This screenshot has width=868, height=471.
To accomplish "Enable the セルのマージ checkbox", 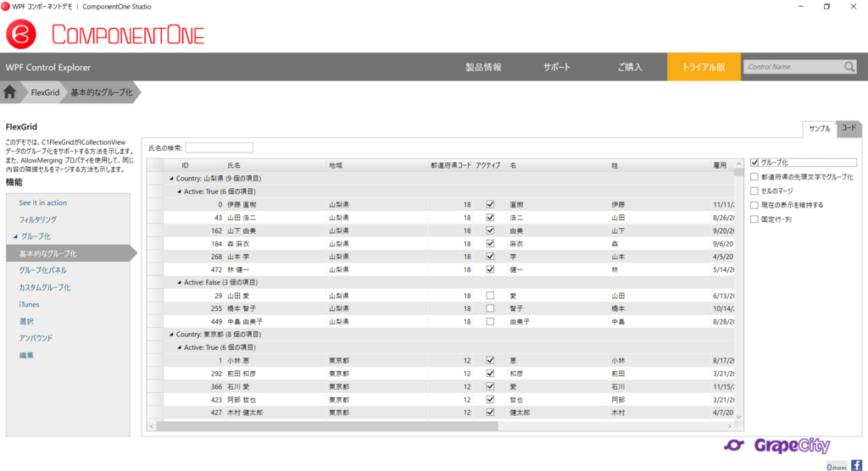I will coord(754,191).
